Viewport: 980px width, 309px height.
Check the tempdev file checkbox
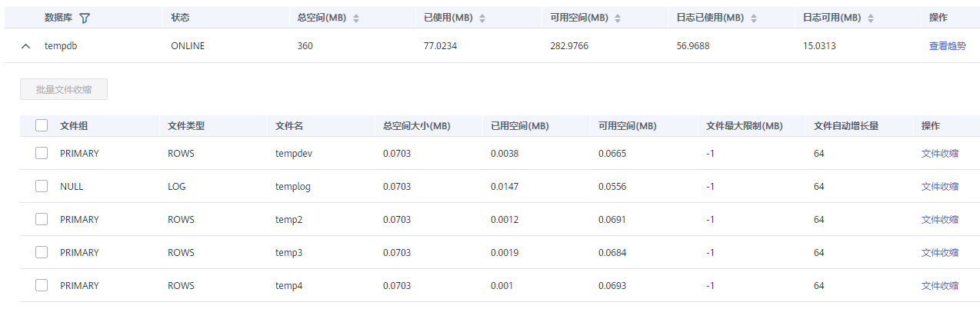[42, 153]
